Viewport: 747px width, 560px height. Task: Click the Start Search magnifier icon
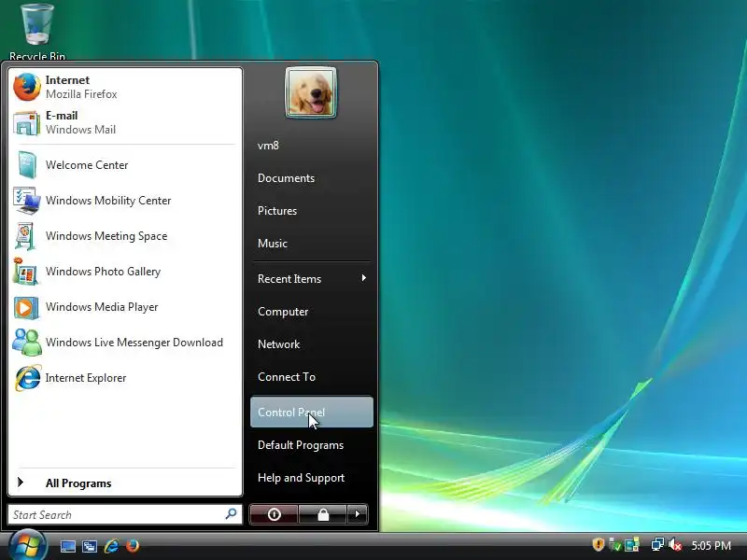point(231,514)
